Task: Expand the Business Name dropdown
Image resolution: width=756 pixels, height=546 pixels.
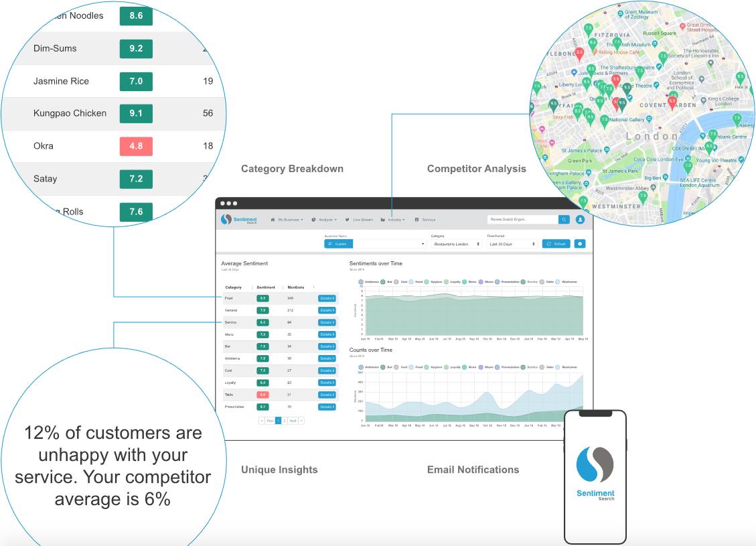Action: pyautogui.click(x=390, y=244)
